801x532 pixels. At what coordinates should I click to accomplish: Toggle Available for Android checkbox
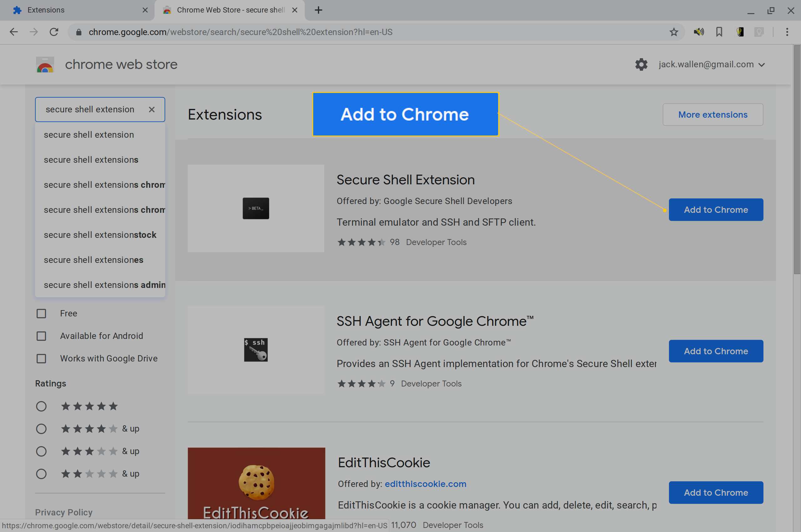click(x=41, y=335)
